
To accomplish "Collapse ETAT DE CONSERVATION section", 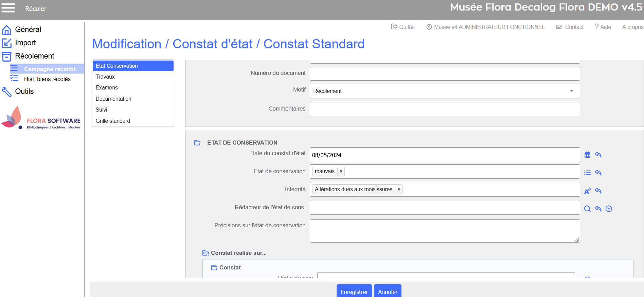I will point(197,143).
